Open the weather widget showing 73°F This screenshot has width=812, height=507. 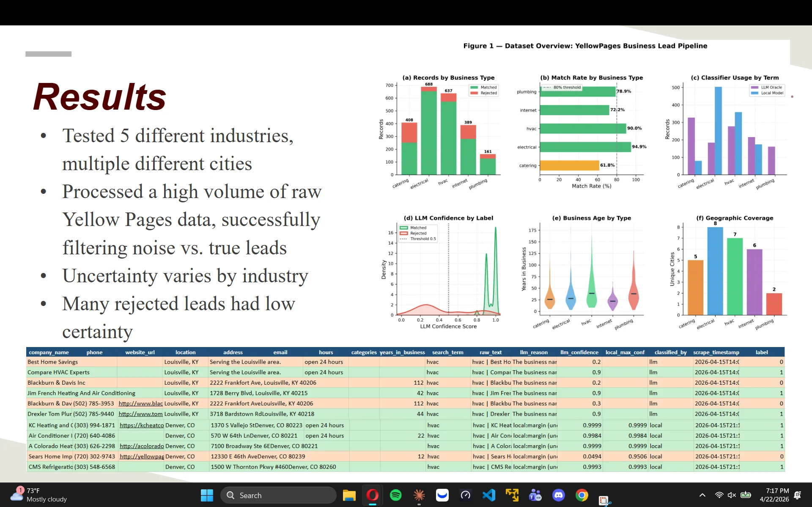pos(39,495)
